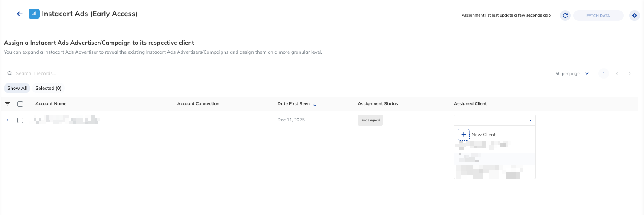Click the Instacart Ads blue chart icon

pos(34,14)
